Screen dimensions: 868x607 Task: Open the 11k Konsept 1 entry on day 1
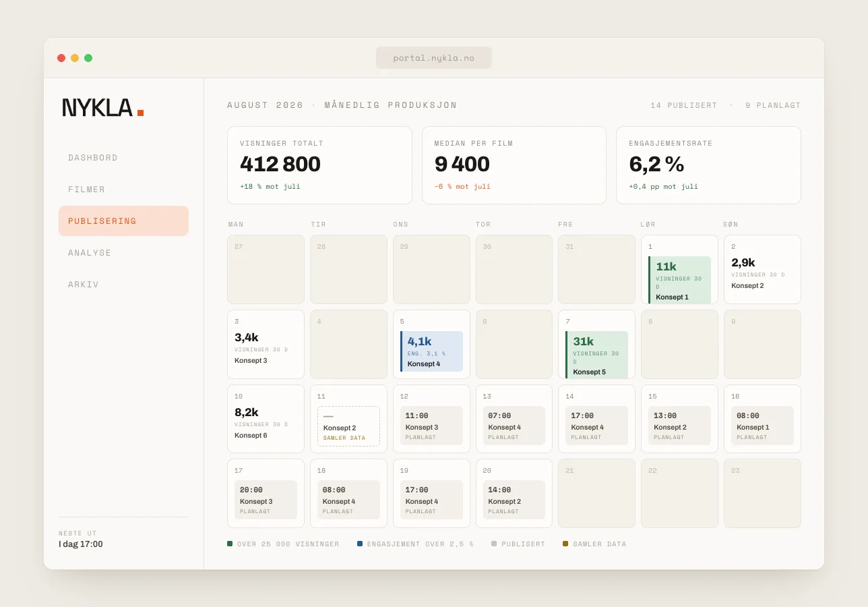coord(679,280)
